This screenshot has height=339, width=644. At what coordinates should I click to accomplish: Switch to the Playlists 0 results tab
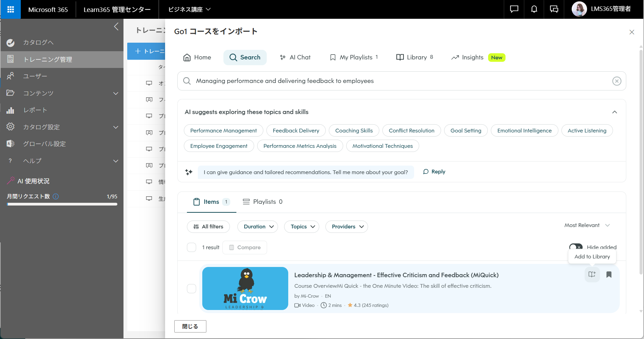point(263,202)
